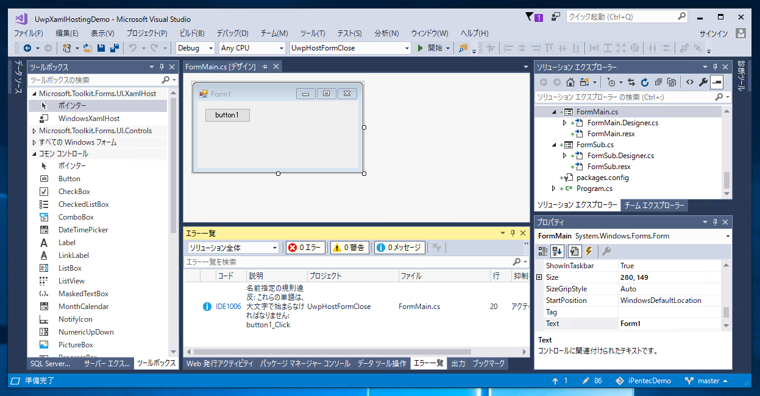This screenshot has height=396, width=760.
Task: Toggle pin on Properties panel header
Action: 715,222
